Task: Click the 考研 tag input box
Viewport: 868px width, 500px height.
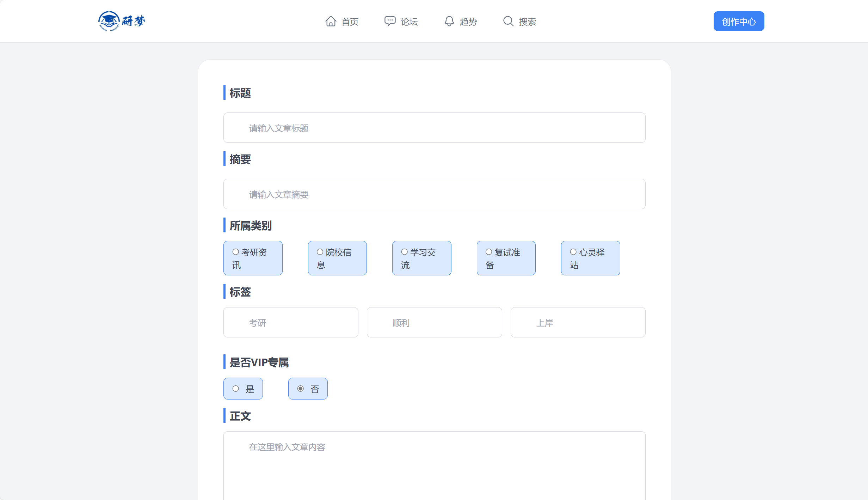Action: pos(290,322)
